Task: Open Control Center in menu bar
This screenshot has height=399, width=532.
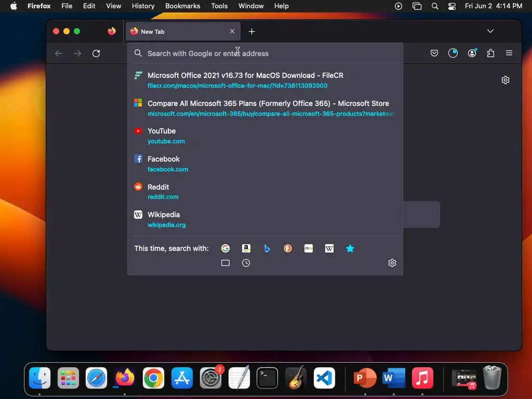Action: (x=452, y=6)
